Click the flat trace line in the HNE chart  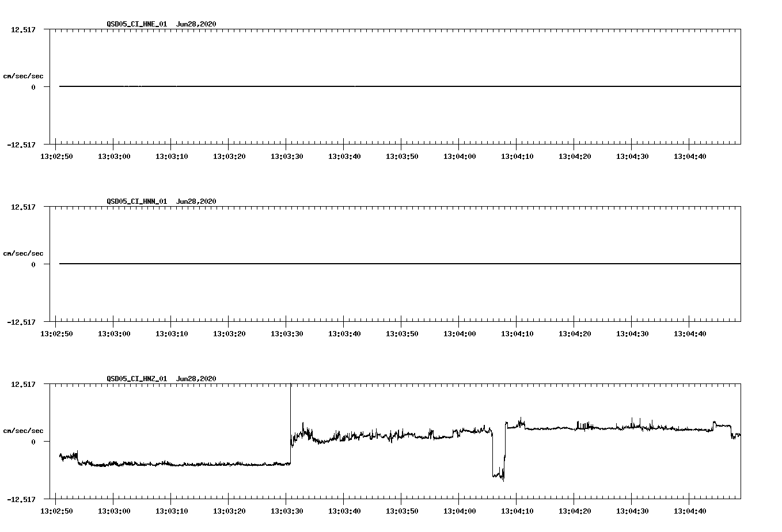pyautogui.click(x=400, y=86)
